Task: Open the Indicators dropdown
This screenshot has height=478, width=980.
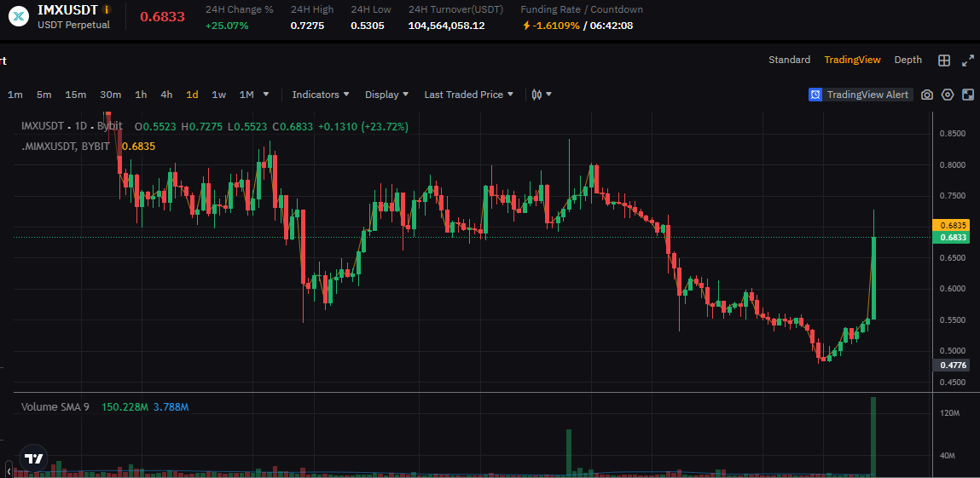Action: 321,95
